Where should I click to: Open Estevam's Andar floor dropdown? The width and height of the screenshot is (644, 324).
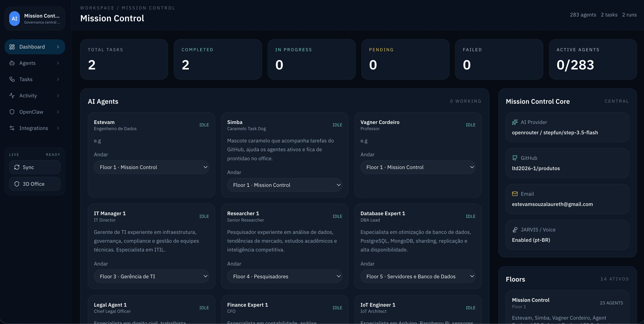click(x=151, y=167)
